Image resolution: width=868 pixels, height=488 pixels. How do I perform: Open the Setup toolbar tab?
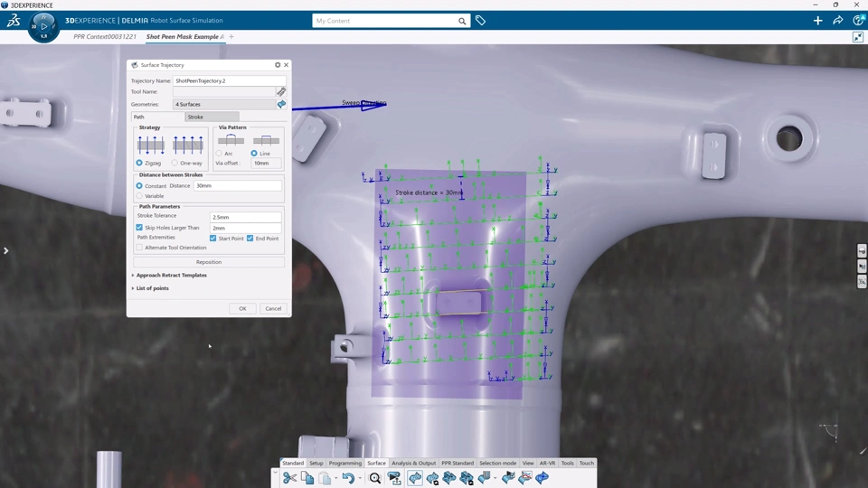tap(316, 463)
